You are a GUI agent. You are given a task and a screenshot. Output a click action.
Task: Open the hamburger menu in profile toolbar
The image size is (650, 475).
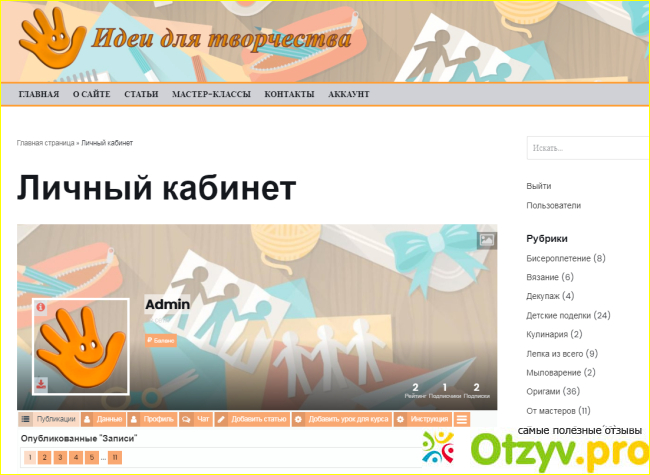(x=462, y=419)
